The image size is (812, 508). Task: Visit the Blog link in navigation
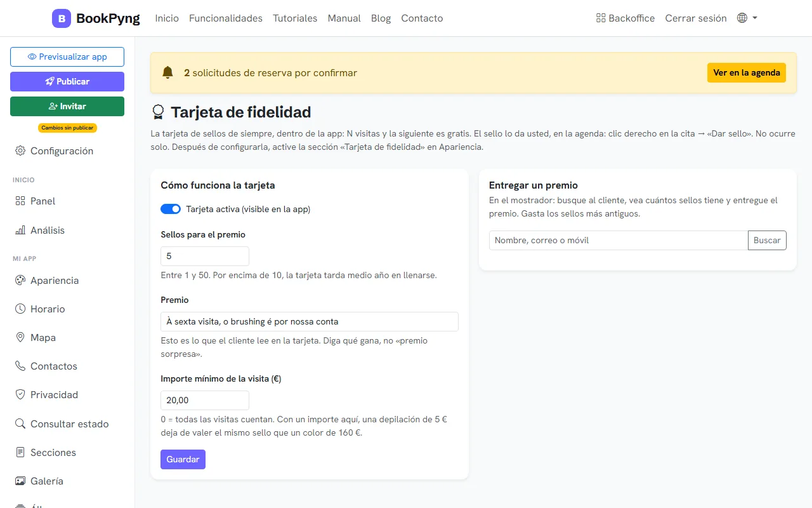tap(381, 18)
